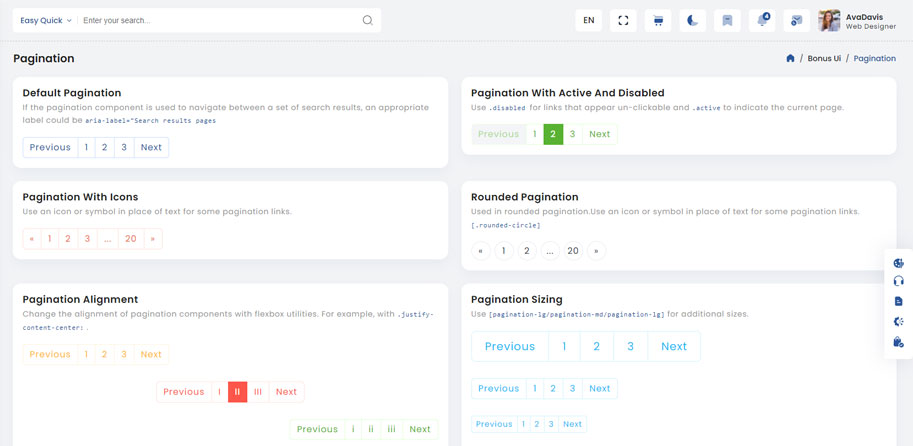Click medium Previous in Pagination Sizing
Image resolution: width=913 pixels, height=446 pixels.
click(x=498, y=388)
